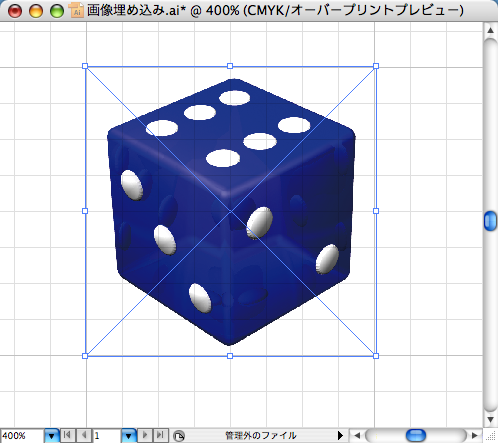Screen dimensions: 498x443
Task: Go to the first artboard page
Action: pyautogui.click(x=68, y=435)
